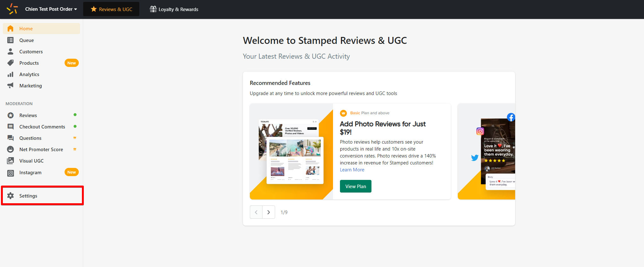
Task: Click the Marketing megaphone icon
Action: 10,86
